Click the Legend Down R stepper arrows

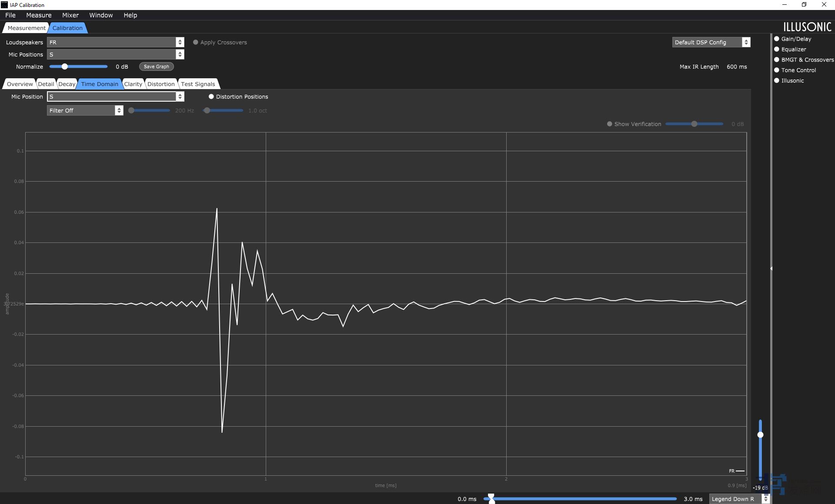pos(765,499)
